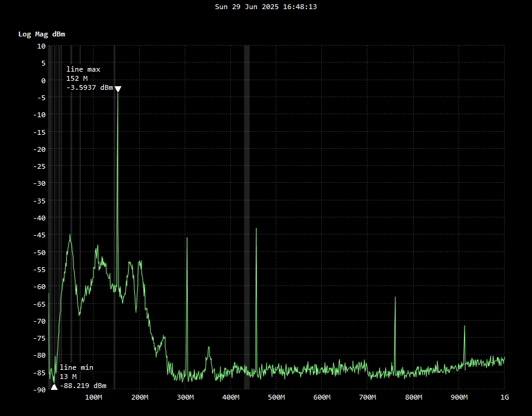532x416 pixels.
Task: Select the "line max" annotation label
Action: [83, 70]
